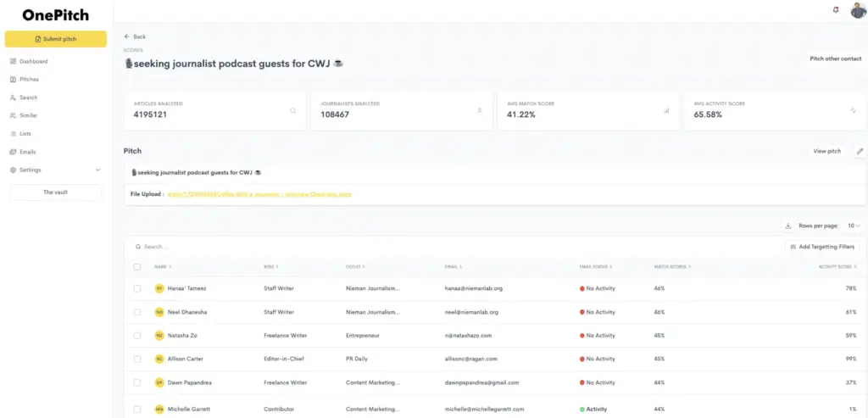Click Natasha Zo's No Activity status

pyautogui.click(x=598, y=336)
